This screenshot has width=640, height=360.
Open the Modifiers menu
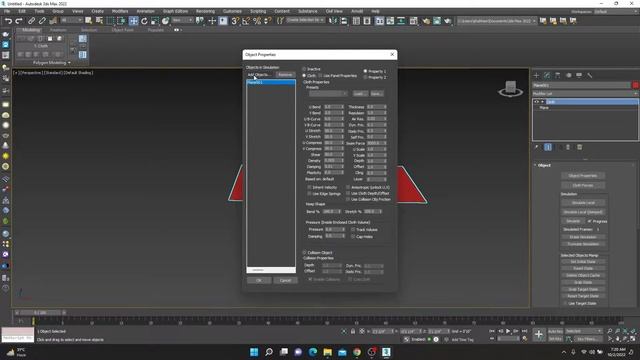point(120,11)
